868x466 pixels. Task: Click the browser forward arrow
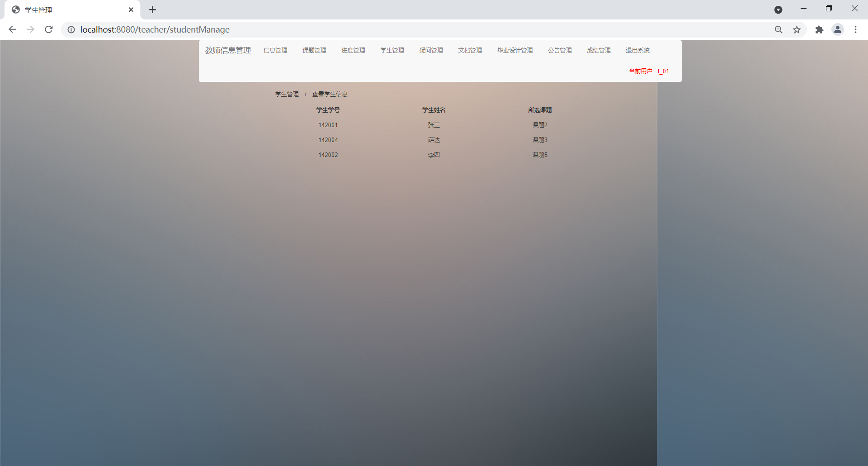(30, 29)
